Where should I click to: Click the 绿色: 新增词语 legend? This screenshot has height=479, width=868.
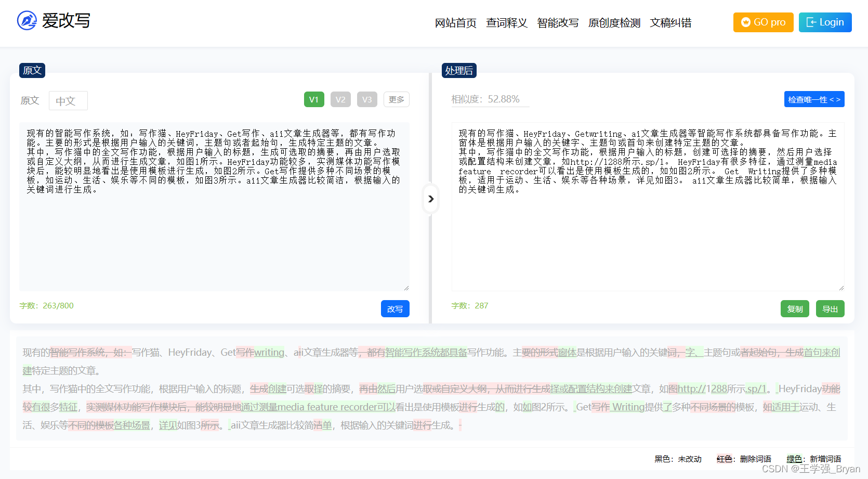813,459
